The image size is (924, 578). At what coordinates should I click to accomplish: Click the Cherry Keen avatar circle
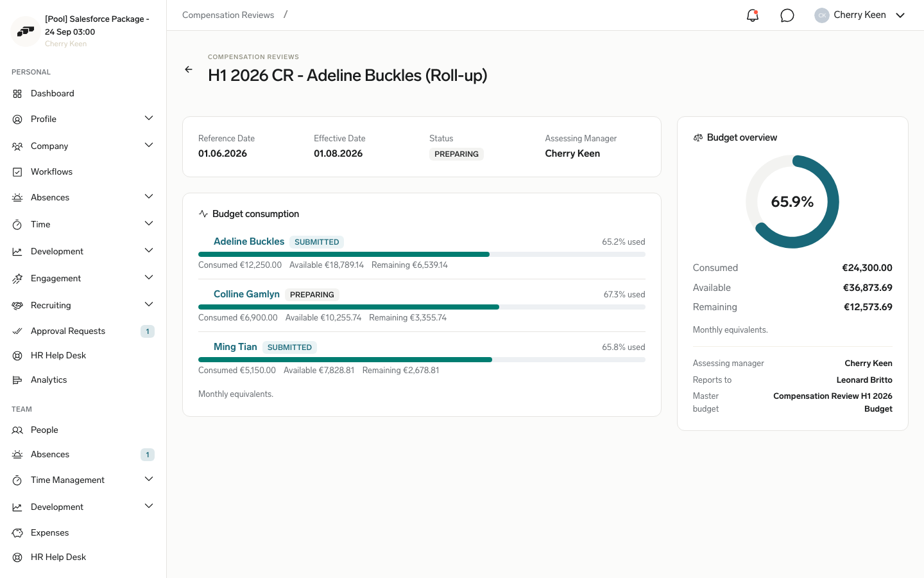(822, 15)
